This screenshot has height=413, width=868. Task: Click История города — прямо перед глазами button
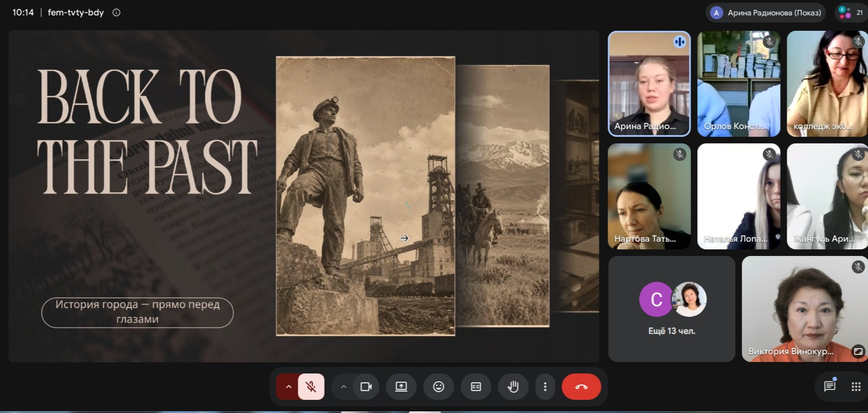pyautogui.click(x=137, y=312)
